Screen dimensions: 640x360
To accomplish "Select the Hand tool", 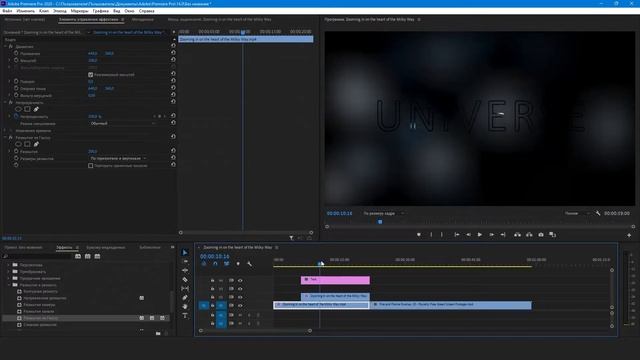I will [x=185, y=307].
